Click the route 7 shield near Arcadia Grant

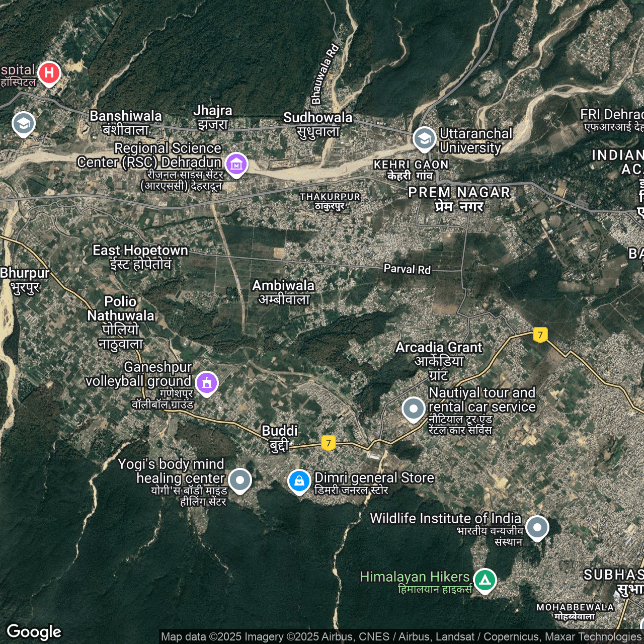click(540, 335)
